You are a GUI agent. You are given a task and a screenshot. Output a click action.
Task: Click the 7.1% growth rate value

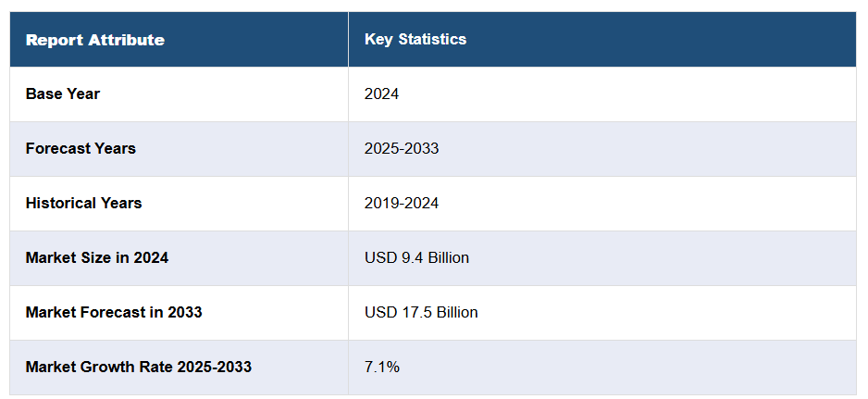click(x=382, y=367)
